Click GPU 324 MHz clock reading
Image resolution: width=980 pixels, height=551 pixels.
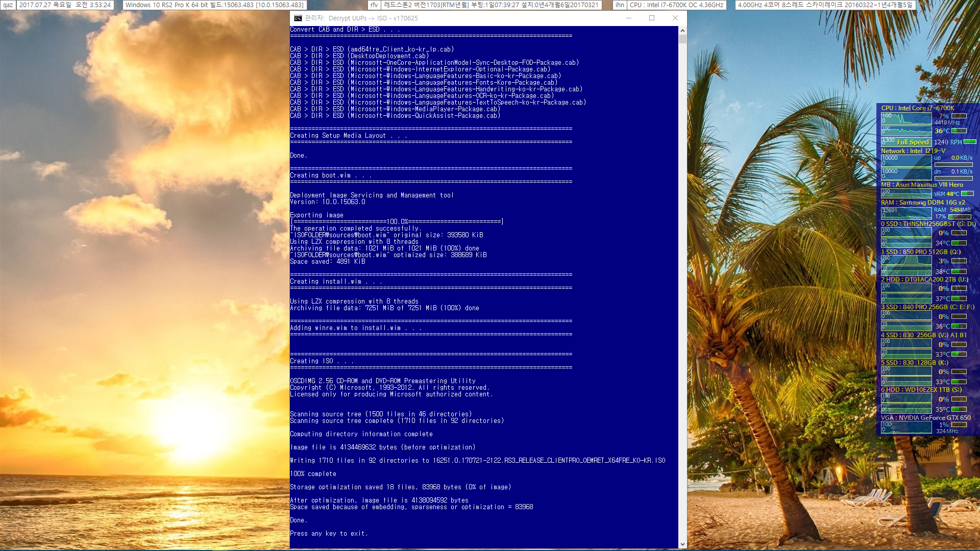[x=947, y=431]
